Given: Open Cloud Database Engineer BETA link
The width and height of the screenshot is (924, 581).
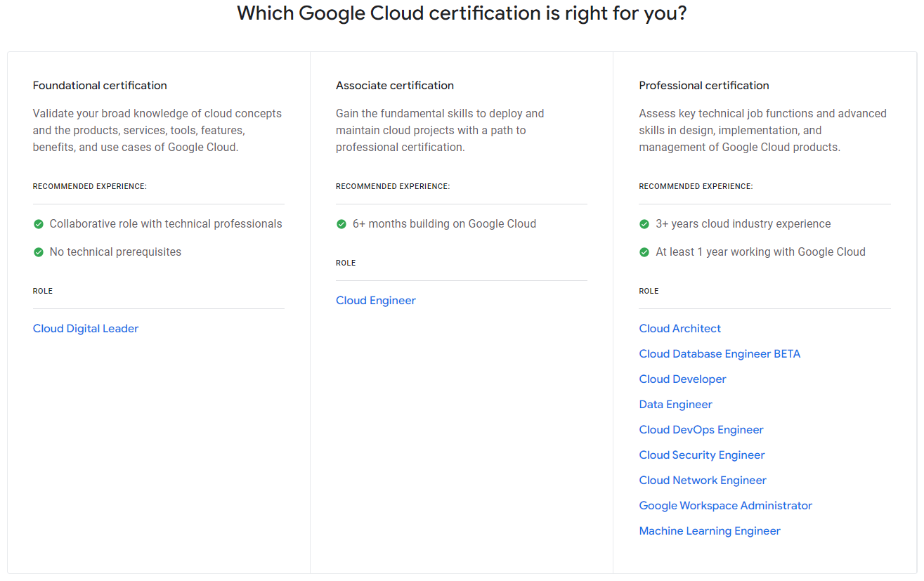Looking at the screenshot, I should tap(720, 353).
